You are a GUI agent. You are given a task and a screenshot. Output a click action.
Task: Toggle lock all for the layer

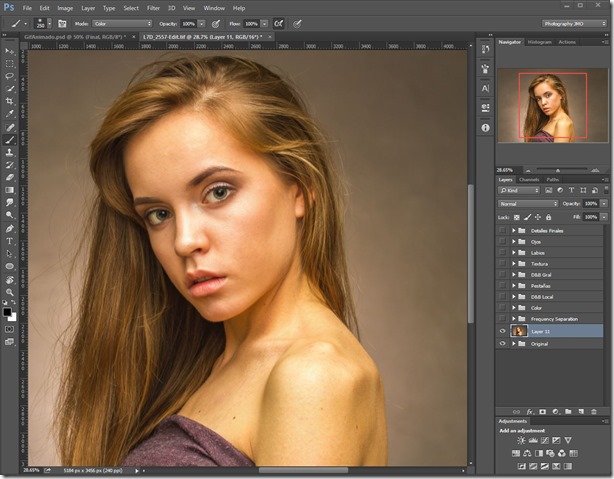(549, 217)
